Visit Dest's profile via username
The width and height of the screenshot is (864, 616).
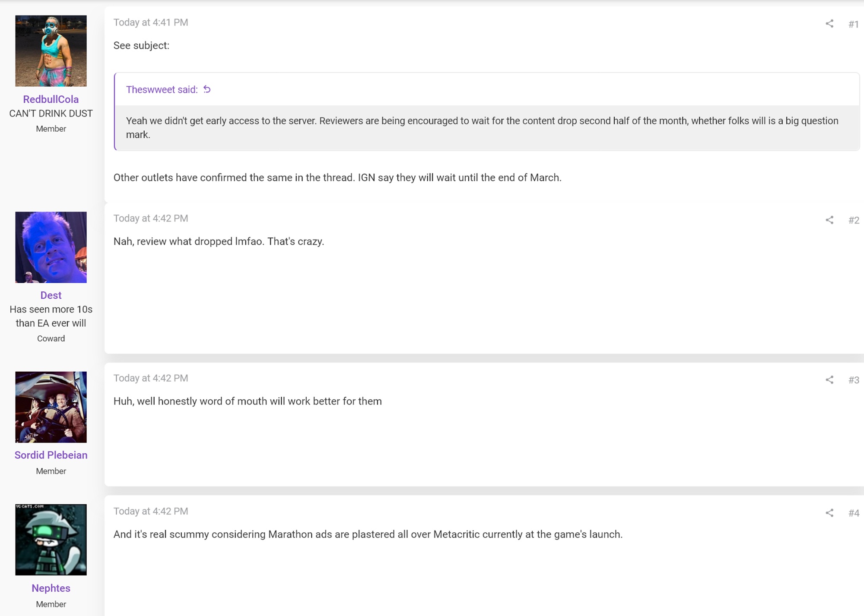click(x=51, y=295)
